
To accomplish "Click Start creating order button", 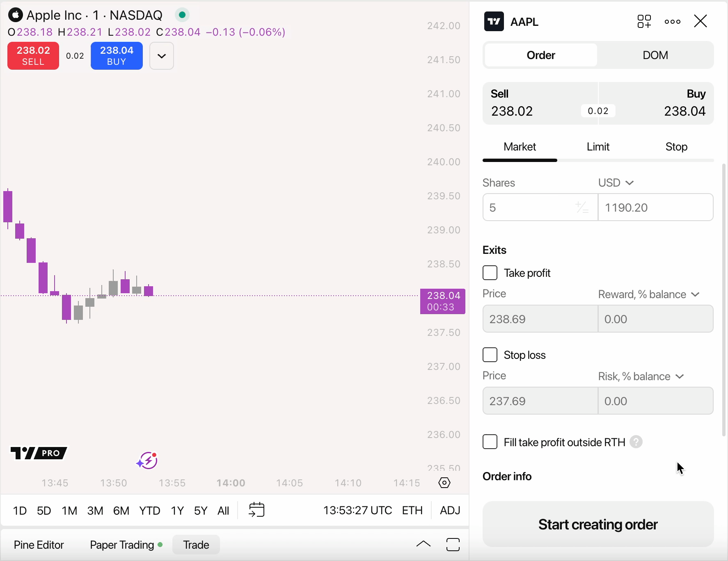I will pos(598,525).
